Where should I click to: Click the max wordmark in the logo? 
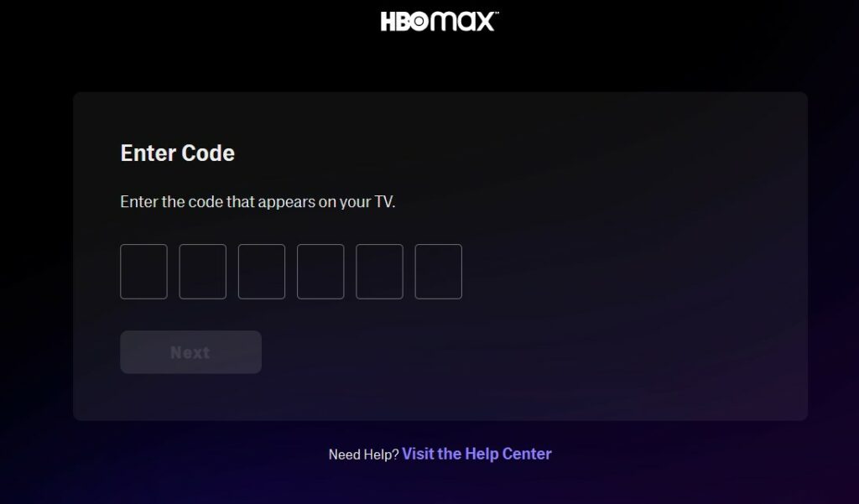(x=462, y=22)
